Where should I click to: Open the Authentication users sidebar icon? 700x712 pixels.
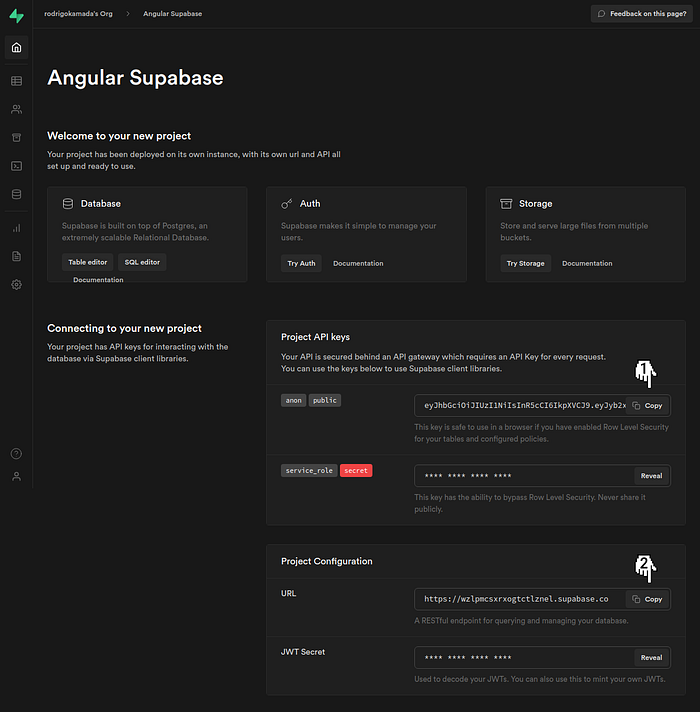click(x=16, y=109)
